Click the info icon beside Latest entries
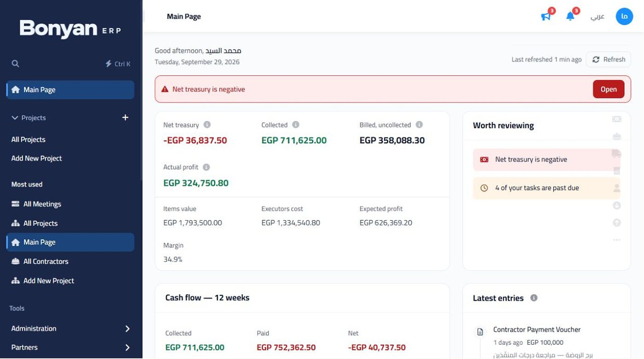Image resolution: width=644 pixels, height=359 pixels. (x=534, y=298)
